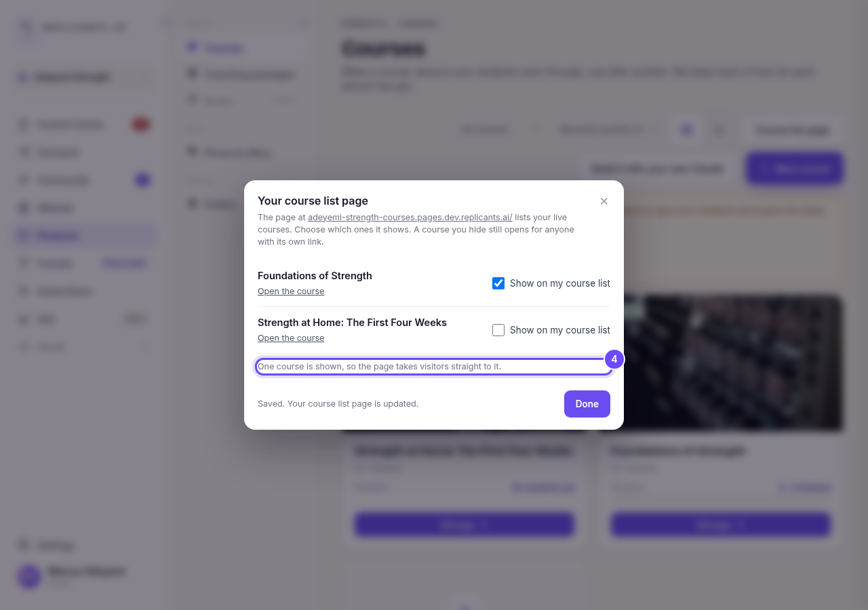Visit the adeyemi-strength-courses page link
The width and height of the screenshot is (868, 610).
click(410, 218)
